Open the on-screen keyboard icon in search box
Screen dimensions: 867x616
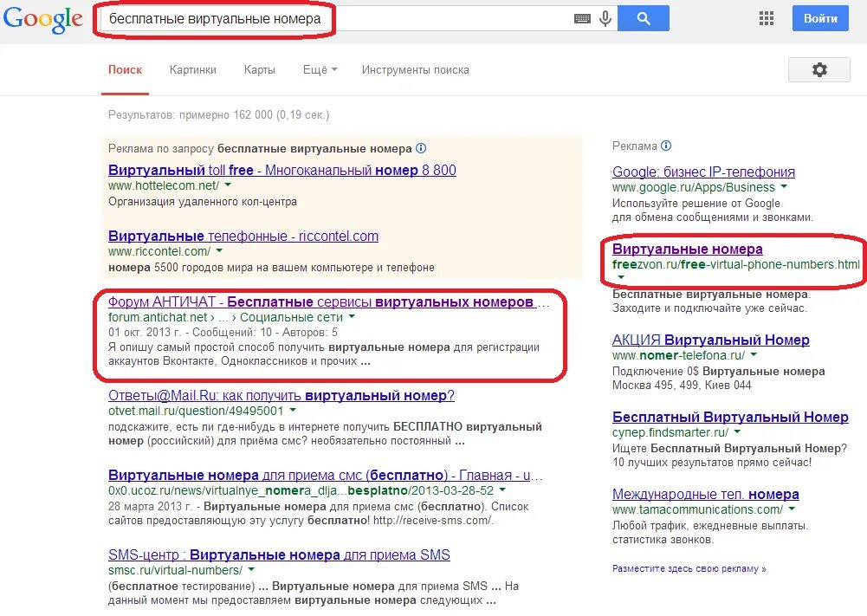click(x=582, y=19)
